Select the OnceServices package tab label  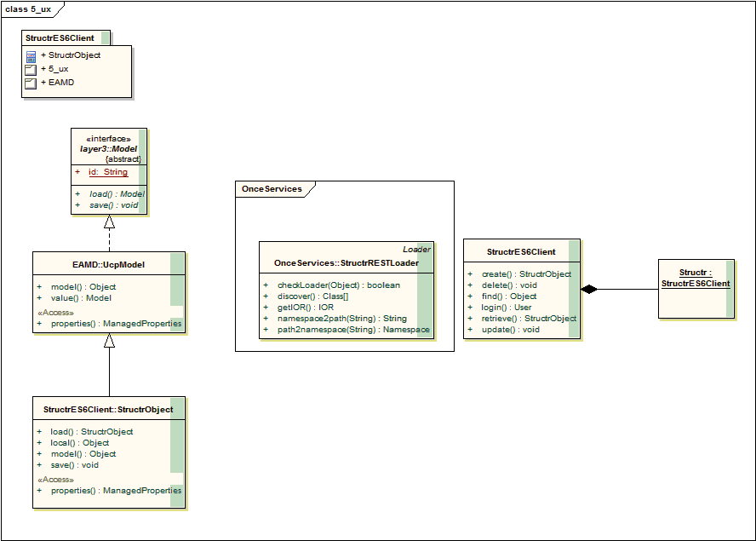tap(271, 188)
